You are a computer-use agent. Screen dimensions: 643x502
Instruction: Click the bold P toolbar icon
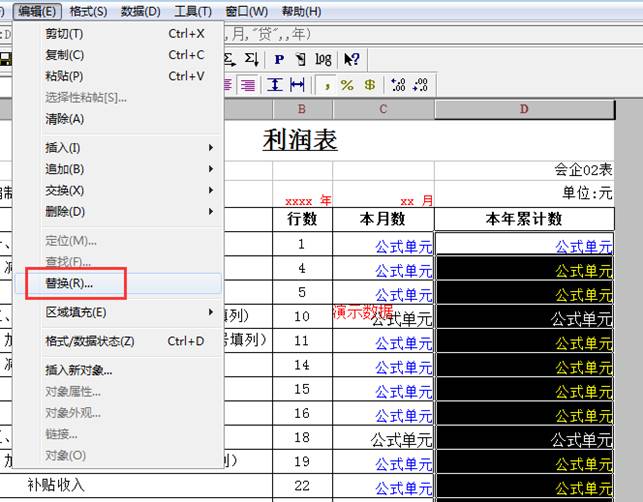(279, 60)
